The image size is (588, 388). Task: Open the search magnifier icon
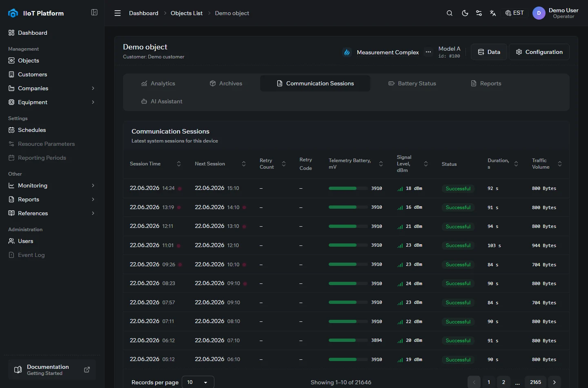(x=450, y=13)
